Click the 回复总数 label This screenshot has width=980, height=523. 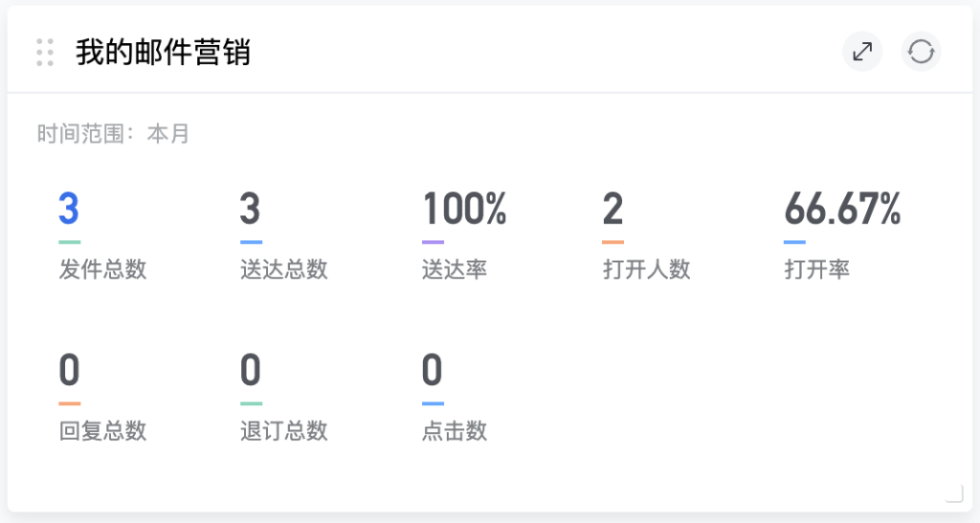pyautogui.click(x=102, y=431)
